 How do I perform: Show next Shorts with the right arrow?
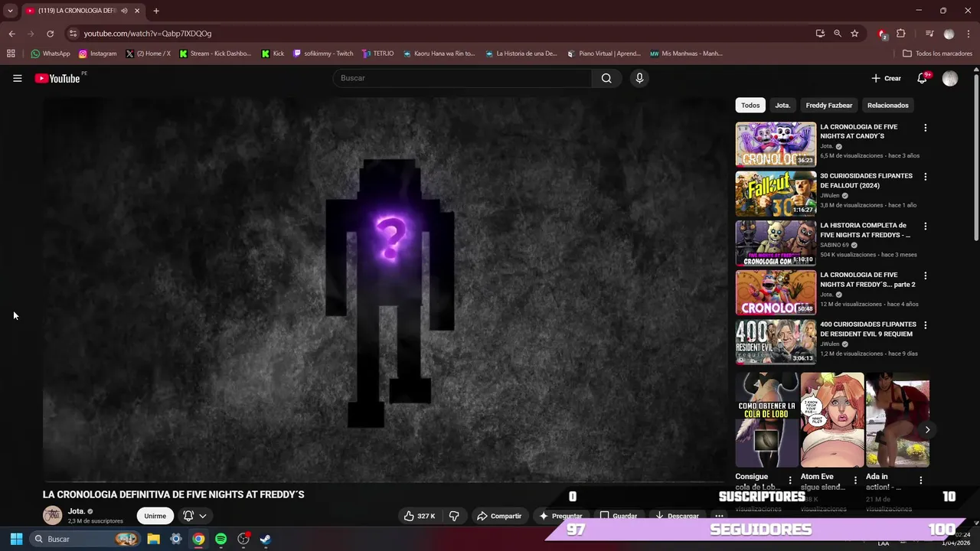927,429
